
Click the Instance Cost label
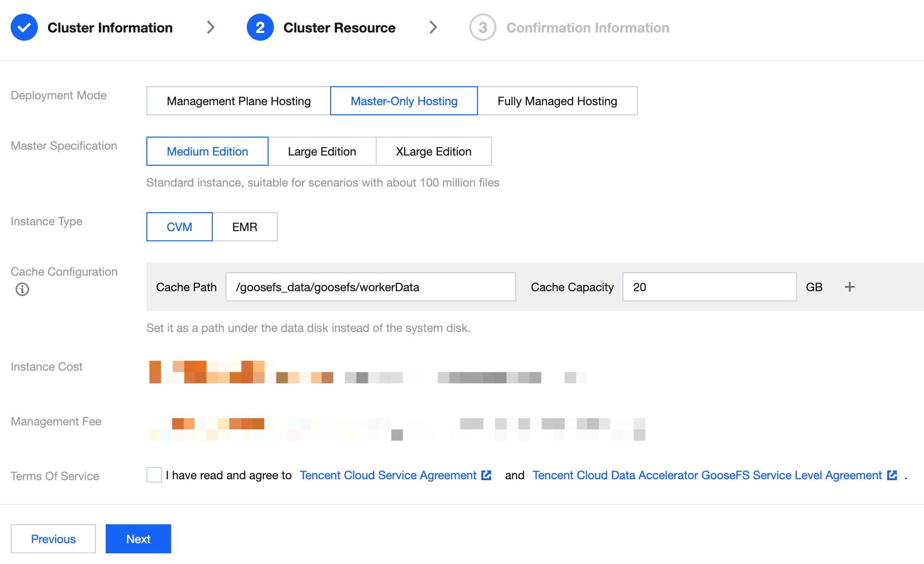click(x=47, y=367)
